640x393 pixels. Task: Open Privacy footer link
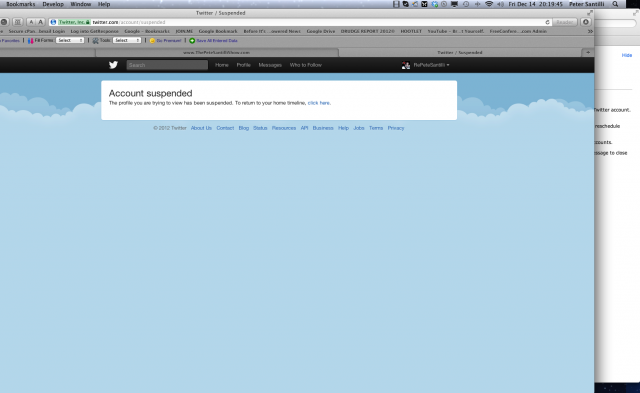click(x=396, y=128)
